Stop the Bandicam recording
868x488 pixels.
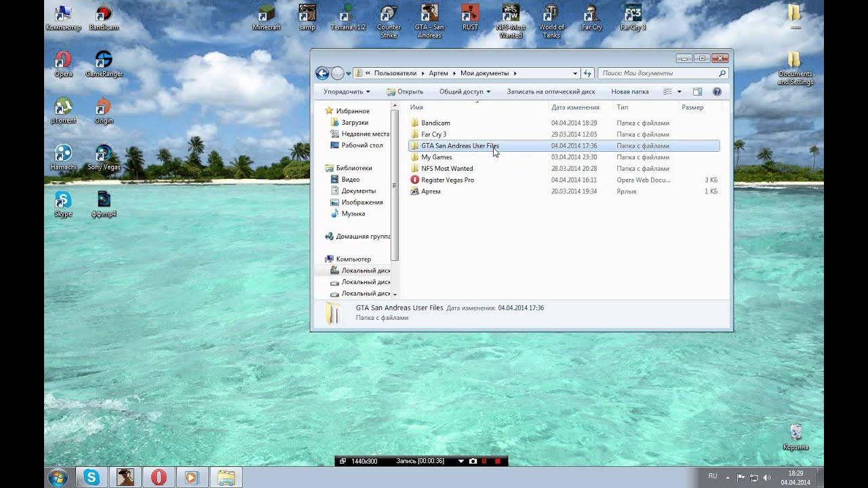tap(497, 461)
